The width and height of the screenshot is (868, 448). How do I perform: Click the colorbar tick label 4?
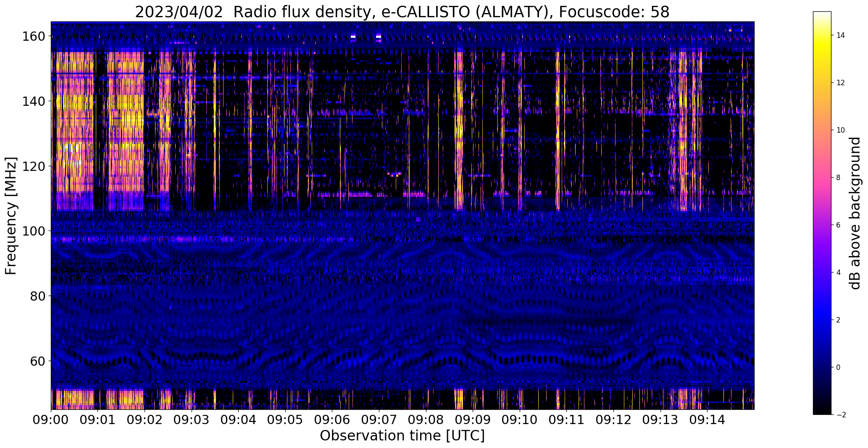(838, 272)
